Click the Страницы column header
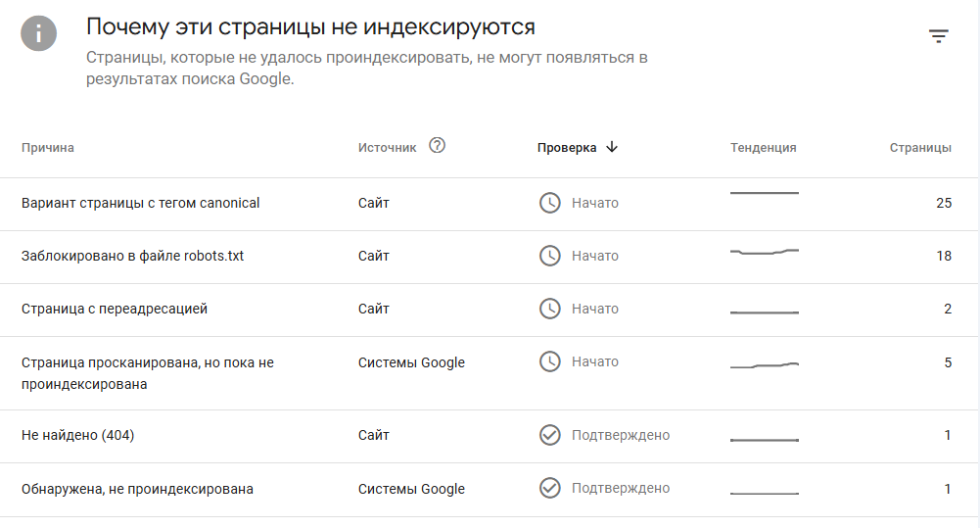 click(x=920, y=148)
